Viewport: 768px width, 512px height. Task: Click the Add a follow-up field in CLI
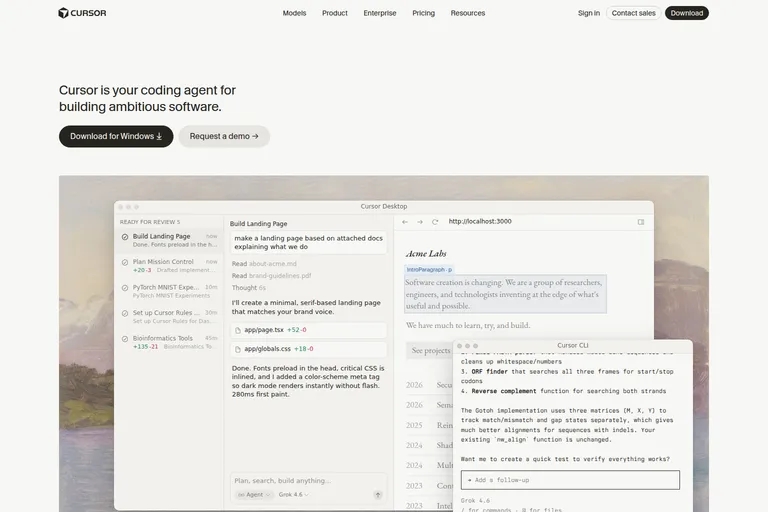coord(570,480)
